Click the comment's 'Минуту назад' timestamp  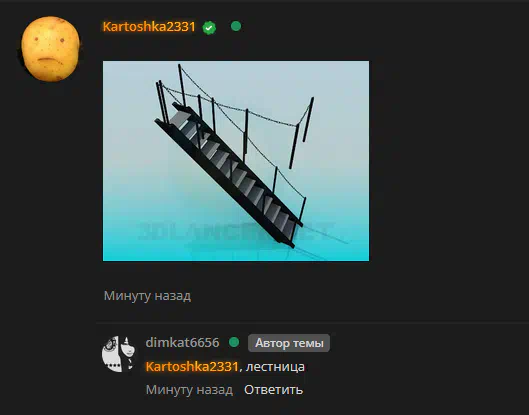[189, 390]
